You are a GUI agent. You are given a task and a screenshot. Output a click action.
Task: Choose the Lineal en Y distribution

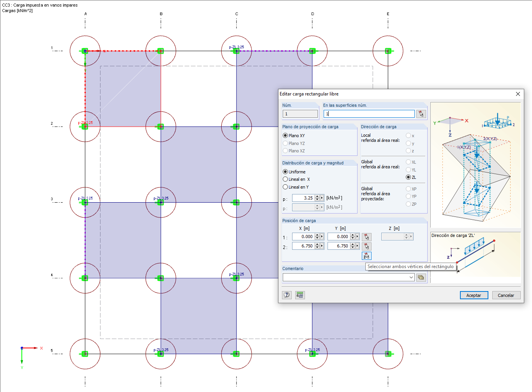(285, 187)
